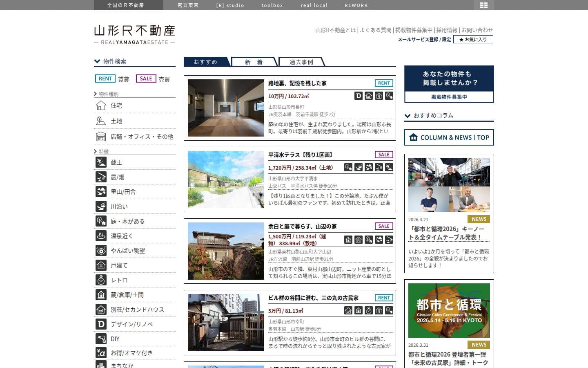Image resolution: width=588 pixels, height=368 pixels.
Task: Open the 掲載物件募集中 header link
Action: pyautogui.click(x=414, y=30)
